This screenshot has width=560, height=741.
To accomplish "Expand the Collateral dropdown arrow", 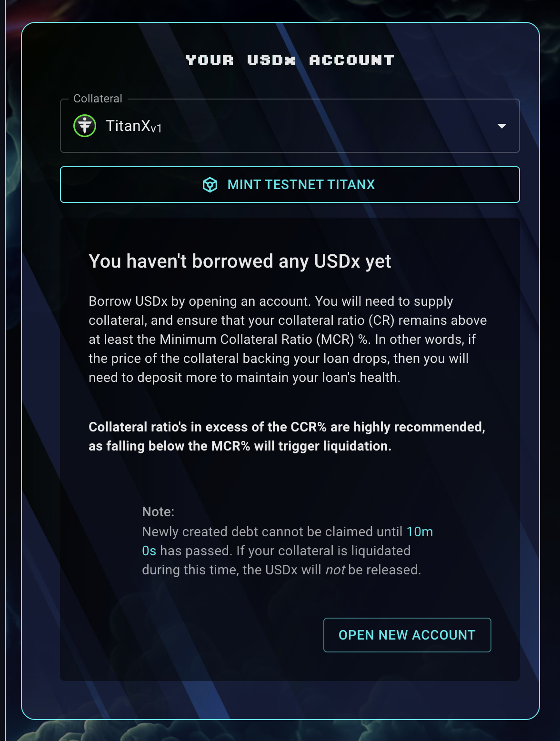I will point(501,126).
